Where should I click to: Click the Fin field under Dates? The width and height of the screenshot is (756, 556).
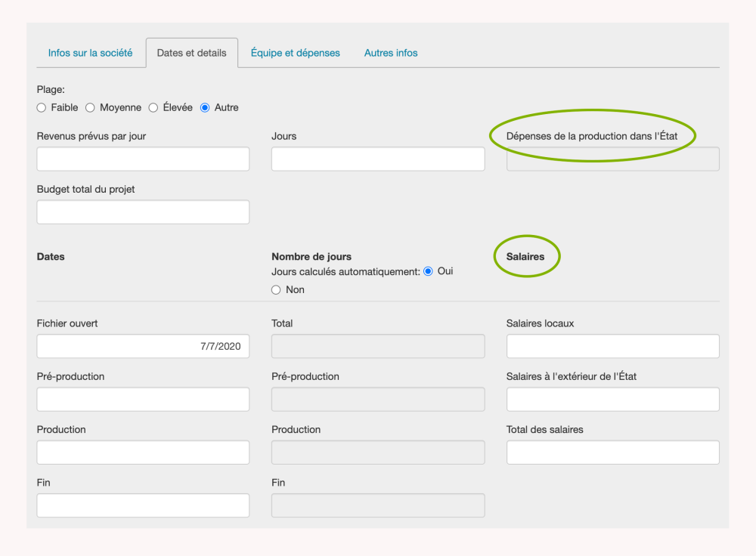pos(143,505)
